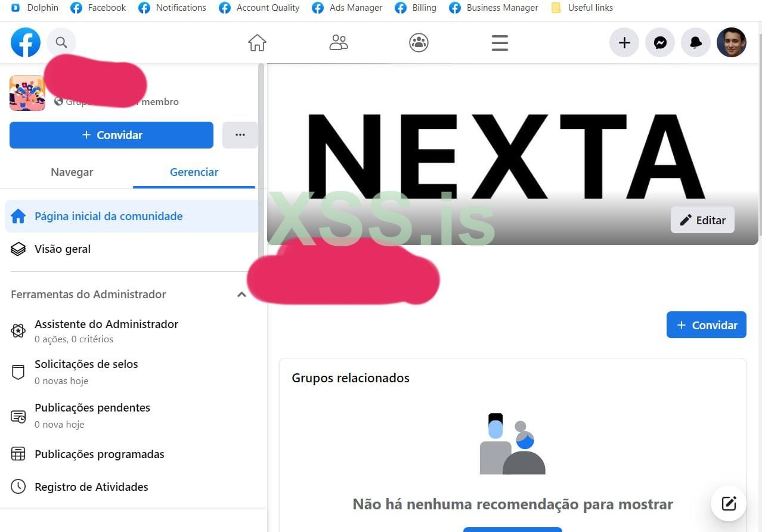Open the Dolphin bookmark
Viewport: 762px width, 532px height.
coord(35,8)
